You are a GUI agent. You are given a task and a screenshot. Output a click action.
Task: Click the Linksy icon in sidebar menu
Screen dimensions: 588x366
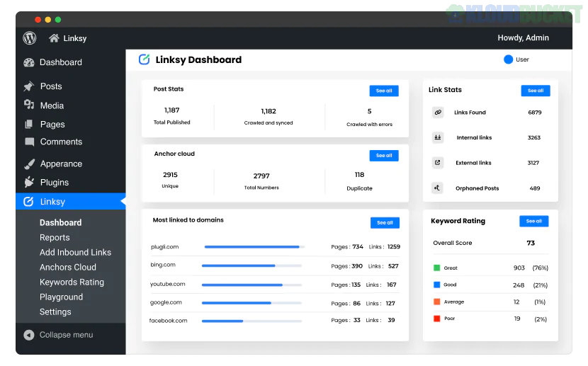tap(28, 202)
